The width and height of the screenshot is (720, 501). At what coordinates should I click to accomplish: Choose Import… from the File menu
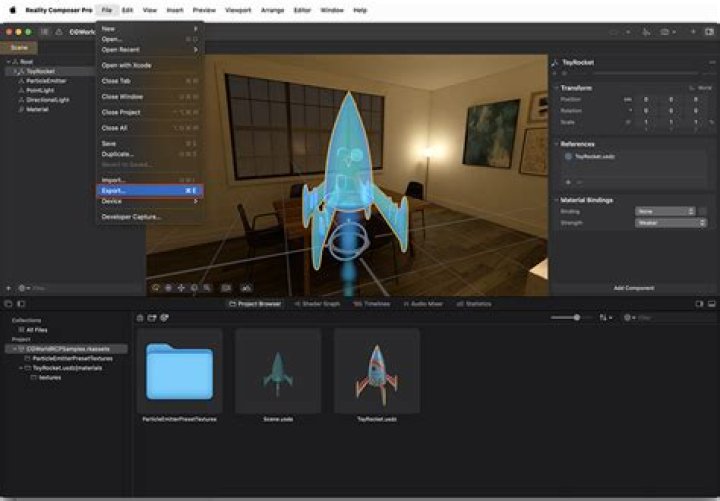pyautogui.click(x=149, y=180)
